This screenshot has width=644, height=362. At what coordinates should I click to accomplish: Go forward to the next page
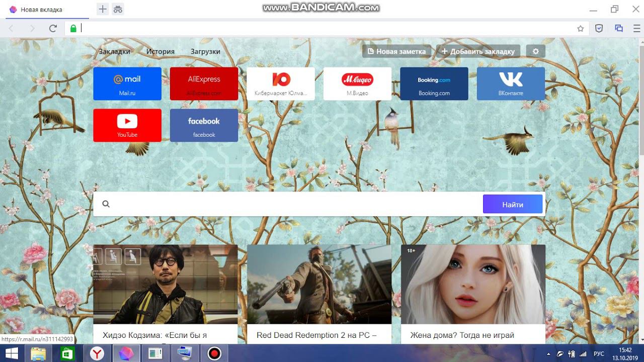tap(32, 29)
